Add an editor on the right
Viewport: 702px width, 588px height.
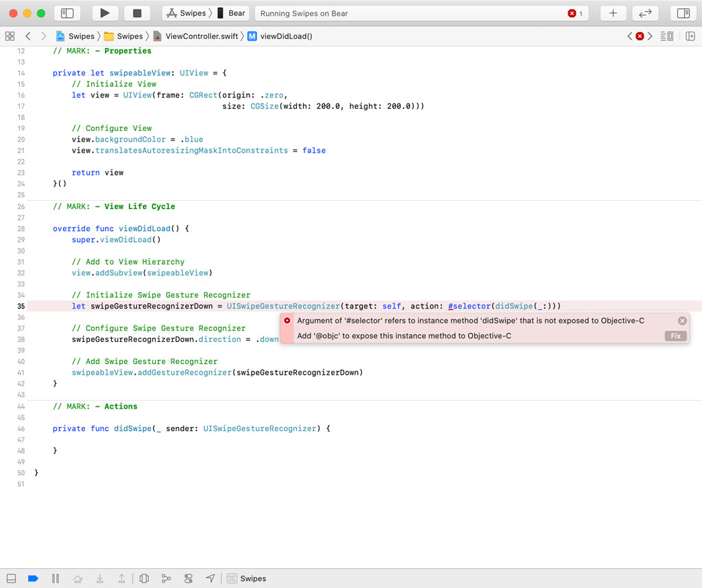[x=690, y=36]
